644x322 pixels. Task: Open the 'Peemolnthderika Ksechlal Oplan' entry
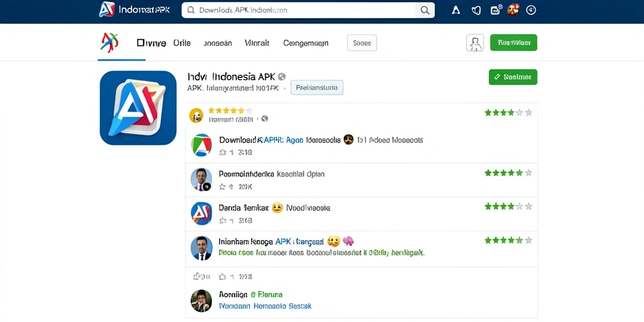tap(272, 174)
